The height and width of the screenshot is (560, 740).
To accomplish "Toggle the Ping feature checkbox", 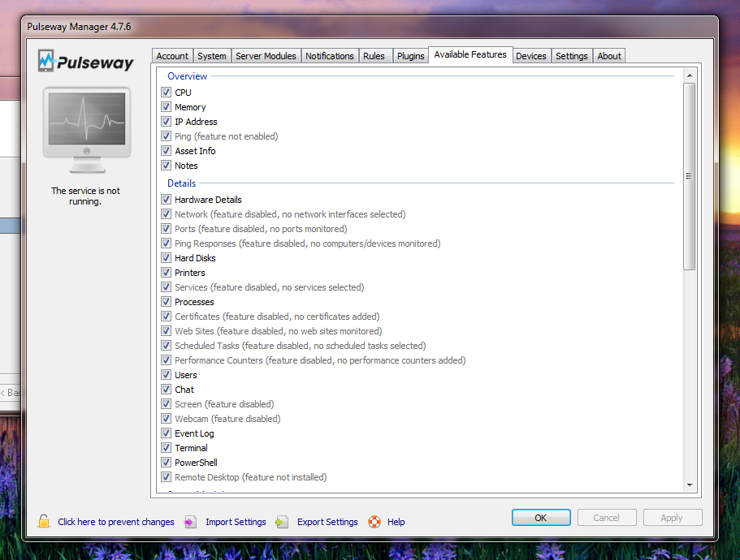I will [x=166, y=136].
